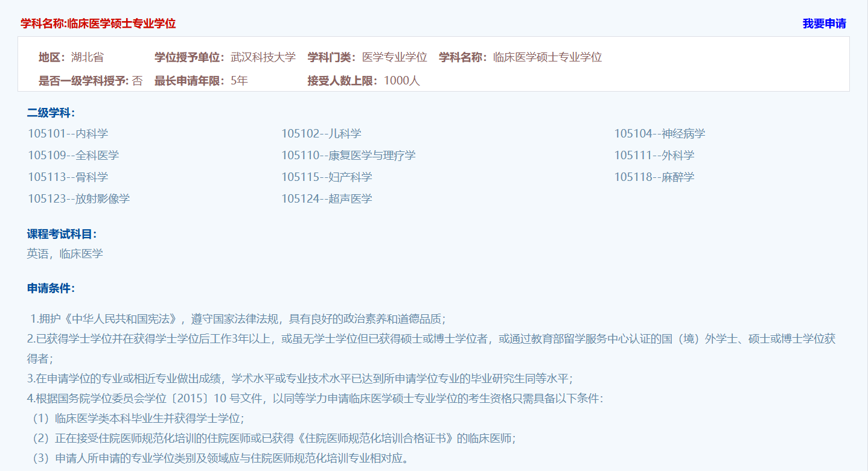Click the info-box 学科名称 value 临床医学硕士专业学位
This screenshot has width=868, height=471.
(x=547, y=57)
